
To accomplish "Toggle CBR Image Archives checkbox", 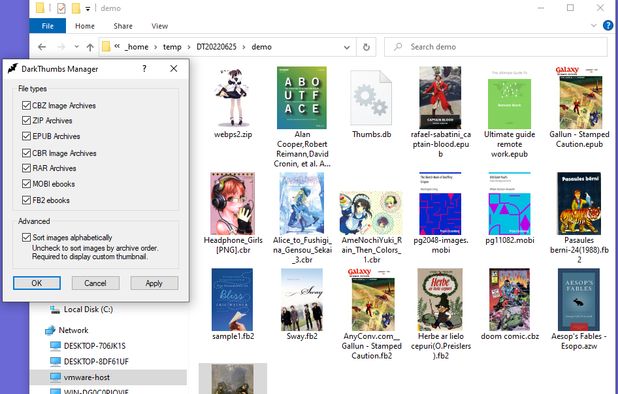I will point(26,153).
